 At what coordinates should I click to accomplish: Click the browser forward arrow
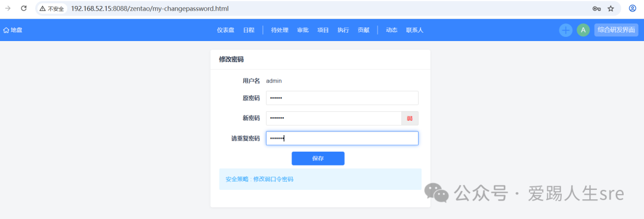click(x=7, y=8)
